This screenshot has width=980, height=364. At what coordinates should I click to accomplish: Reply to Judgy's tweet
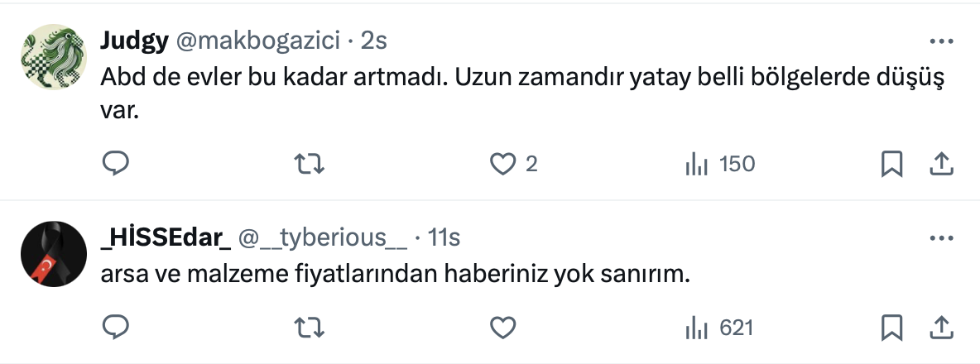pyautogui.click(x=113, y=165)
